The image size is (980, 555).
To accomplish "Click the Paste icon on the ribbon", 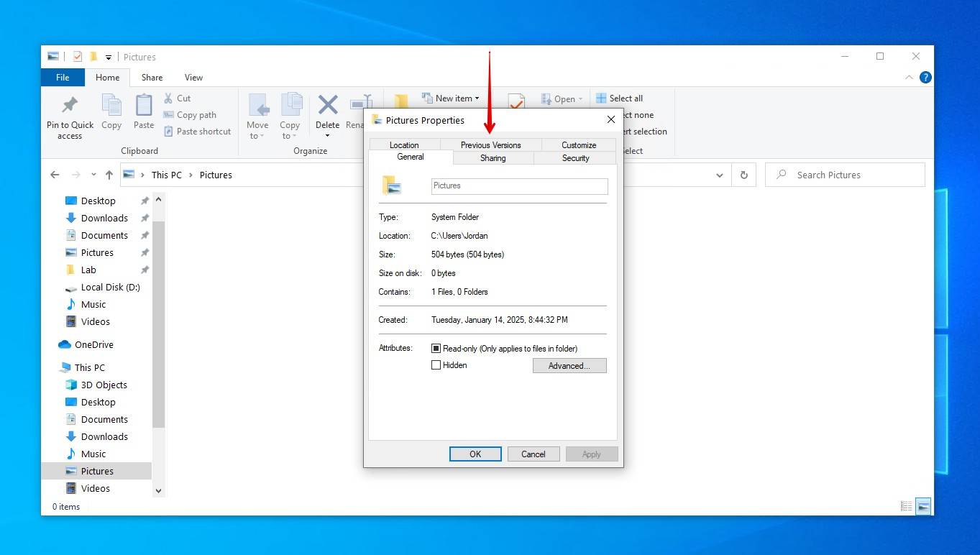I will click(143, 111).
